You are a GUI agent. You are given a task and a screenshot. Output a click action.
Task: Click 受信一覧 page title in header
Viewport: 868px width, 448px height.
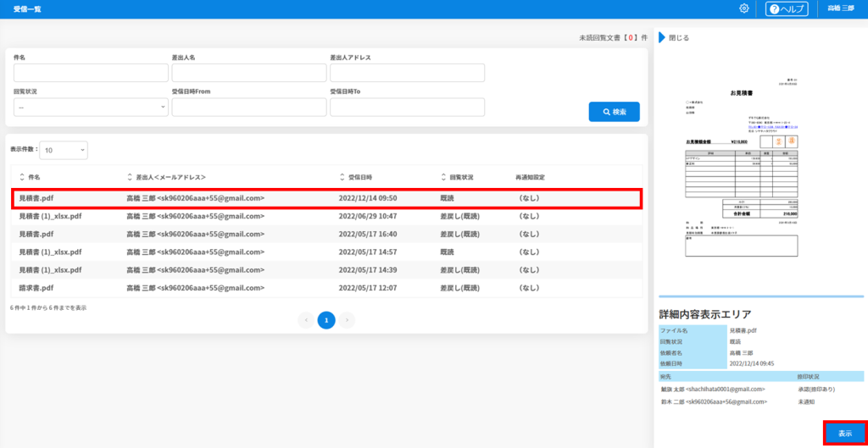point(27,8)
